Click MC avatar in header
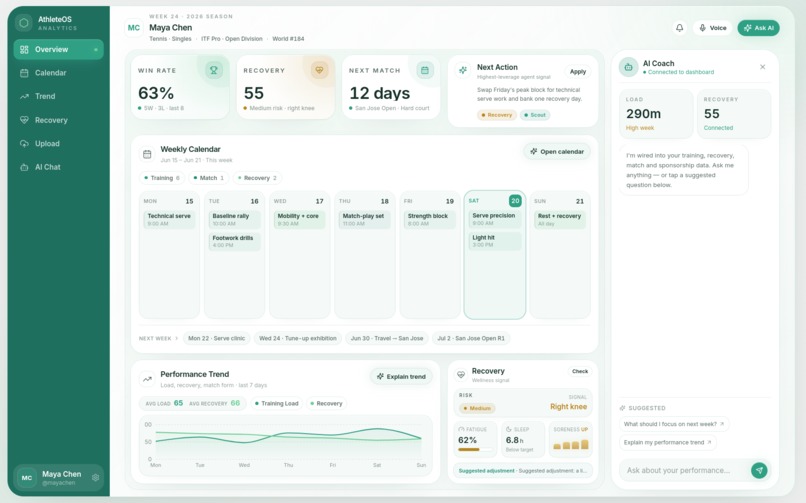The width and height of the screenshot is (806, 503). point(134,28)
